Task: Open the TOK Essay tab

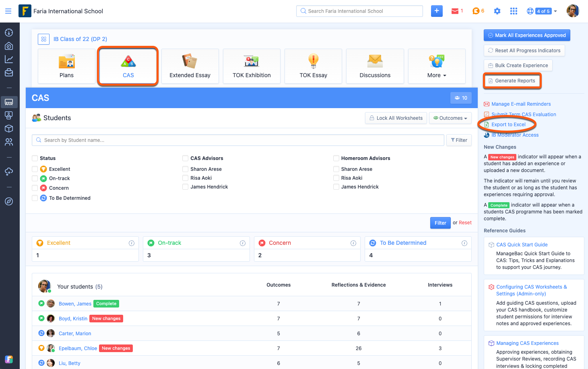Action: click(x=313, y=66)
